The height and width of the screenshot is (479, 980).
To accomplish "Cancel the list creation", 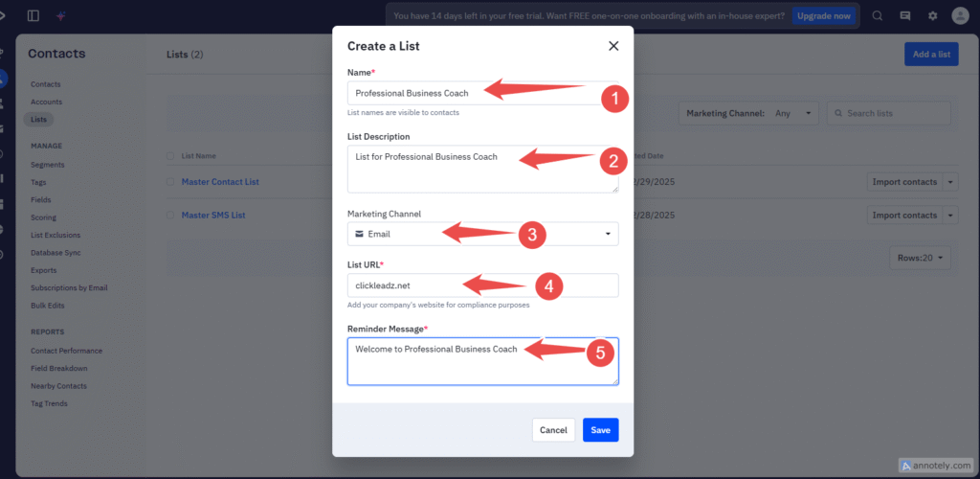I will click(553, 430).
